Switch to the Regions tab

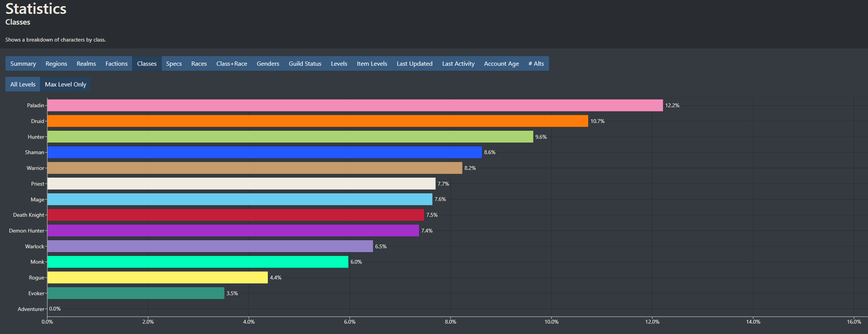coord(56,63)
